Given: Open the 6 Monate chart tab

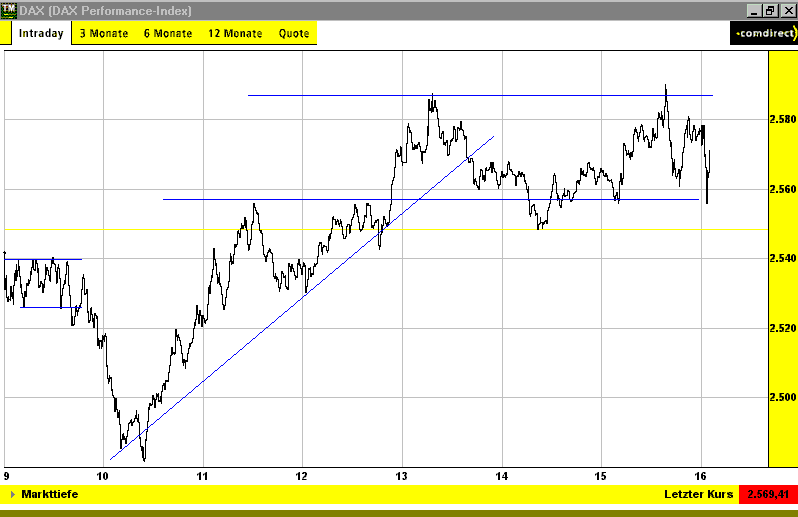Looking at the screenshot, I should coord(168,34).
